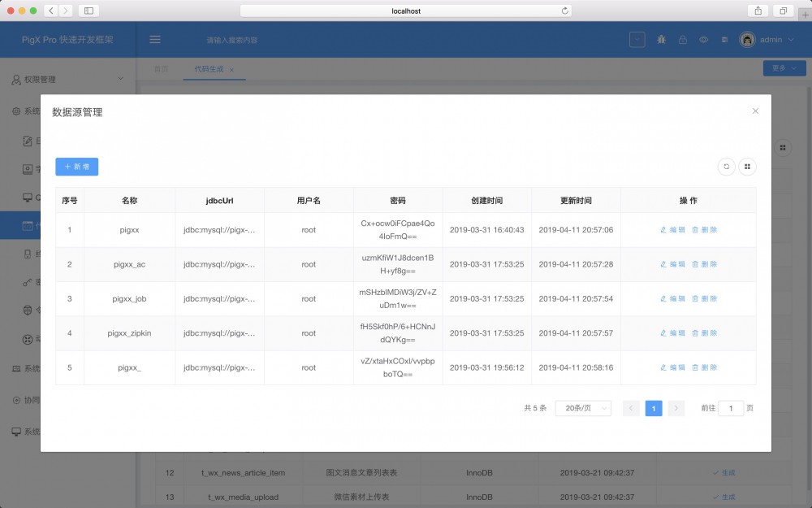Image resolution: width=812 pixels, height=508 pixels.
Task: Switch to the 代码生成 tab
Action: coord(209,69)
